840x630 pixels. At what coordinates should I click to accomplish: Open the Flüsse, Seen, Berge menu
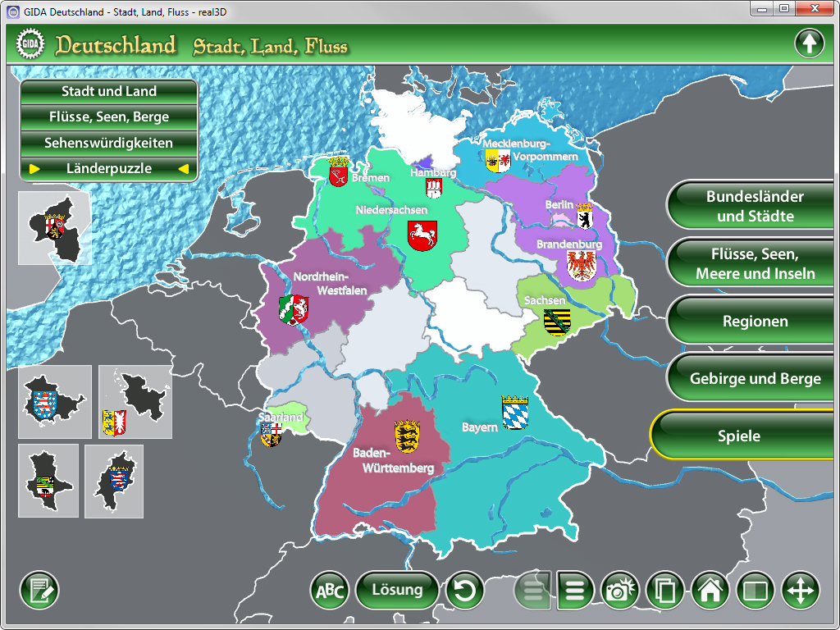pyautogui.click(x=109, y=116)
